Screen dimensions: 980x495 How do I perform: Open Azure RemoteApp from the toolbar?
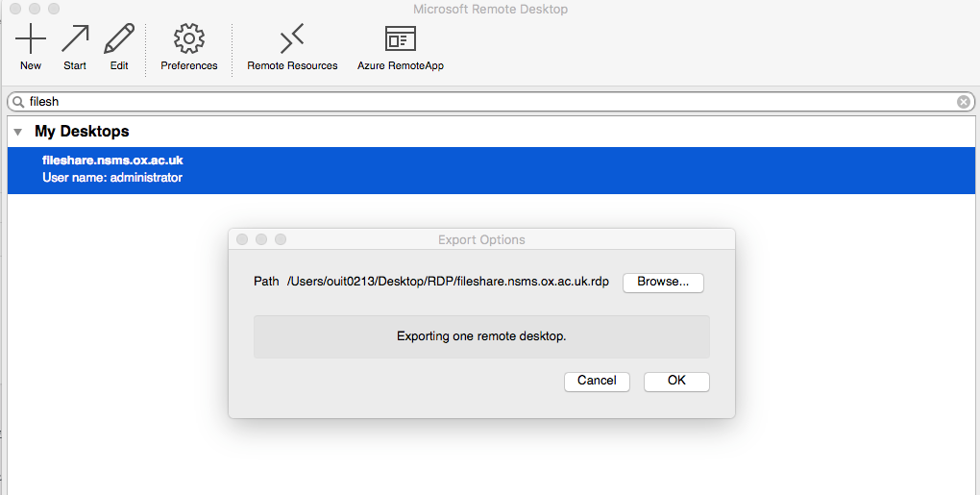coord(400,39)
